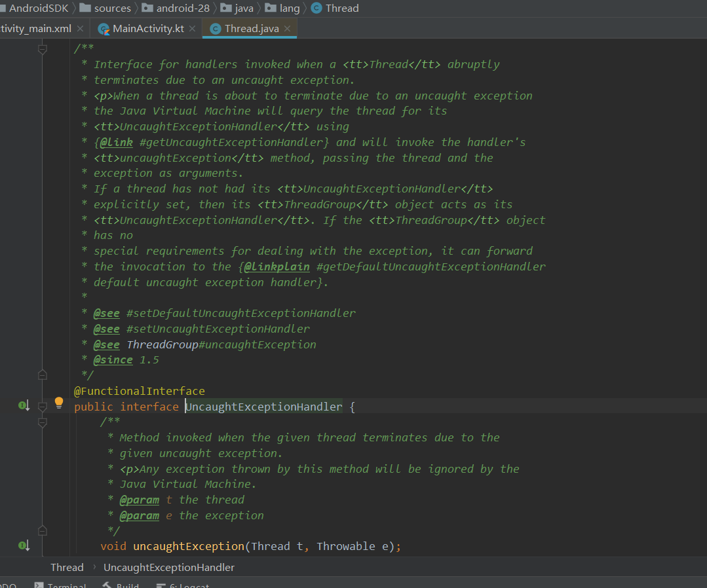Collapse the method comment fold marker above uncaughtException

[43, 421]
